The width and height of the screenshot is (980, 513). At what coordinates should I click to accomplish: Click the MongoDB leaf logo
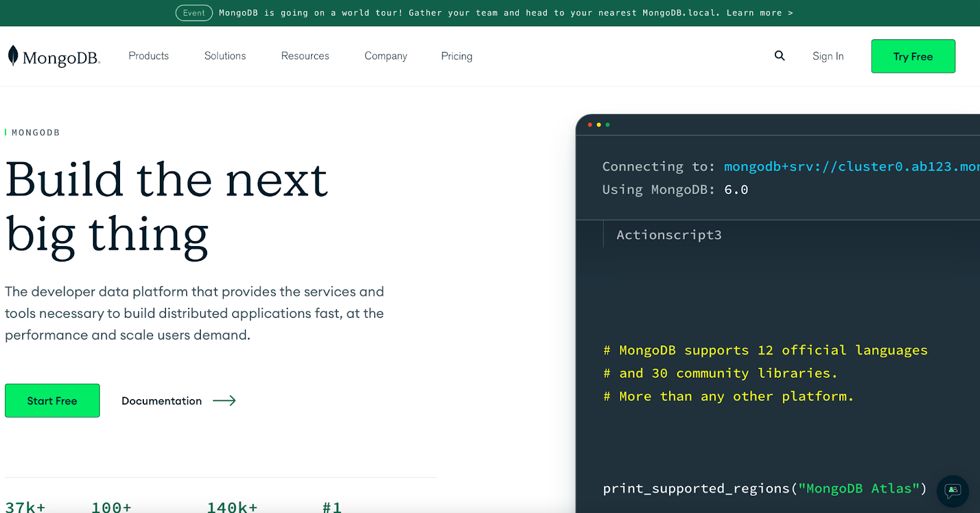click(x=13, y=56)
